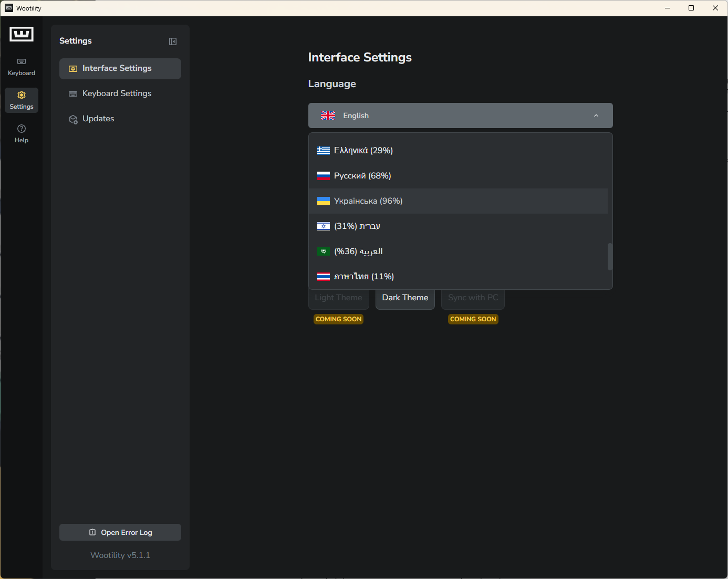
Task: Click the language list scrollbar thumb
Action: tap(610, 257)
